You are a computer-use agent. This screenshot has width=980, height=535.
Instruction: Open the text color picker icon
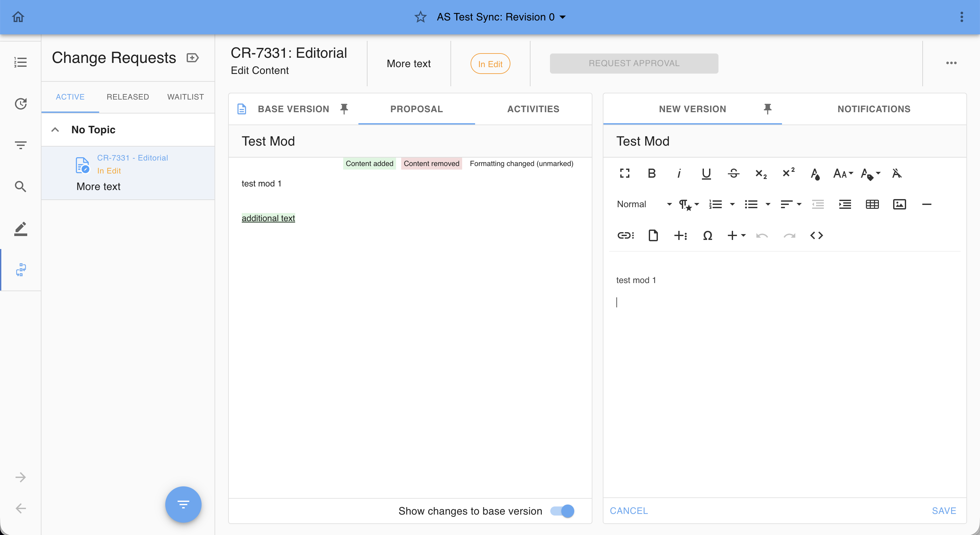(815, 173)
